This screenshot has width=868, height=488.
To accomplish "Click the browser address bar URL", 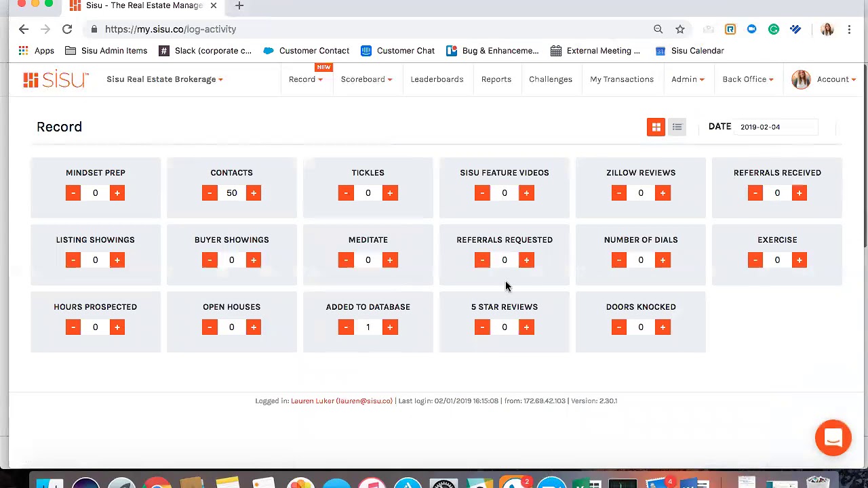I will point(171,29).
